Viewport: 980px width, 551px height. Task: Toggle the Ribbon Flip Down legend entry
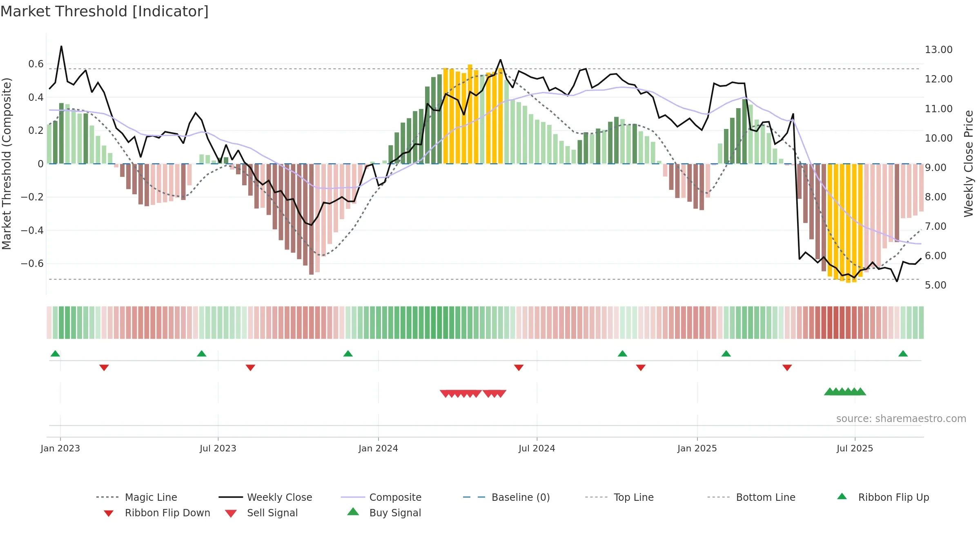tap(157, 513)
